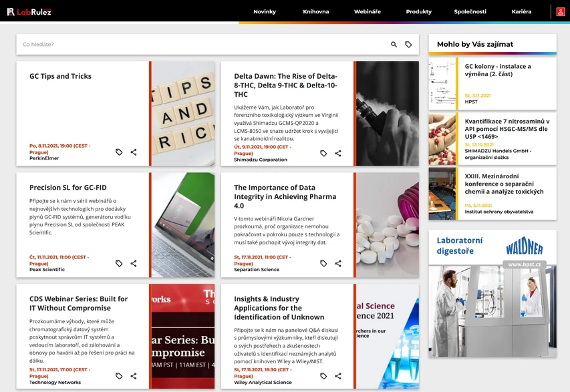
Task: Open the Společnosti menu
Action: (x=470, y=11)
